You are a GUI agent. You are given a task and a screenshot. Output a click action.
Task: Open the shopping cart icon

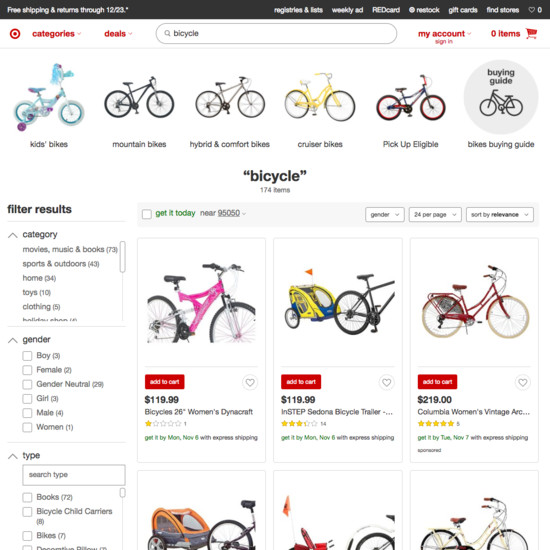(x=531, y=33)
